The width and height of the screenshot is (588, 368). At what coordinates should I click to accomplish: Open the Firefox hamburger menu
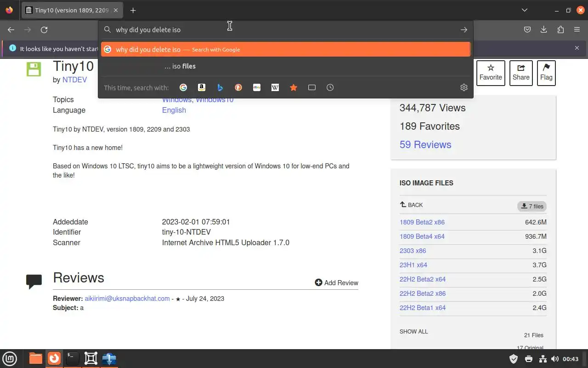[x=577, y=30]
